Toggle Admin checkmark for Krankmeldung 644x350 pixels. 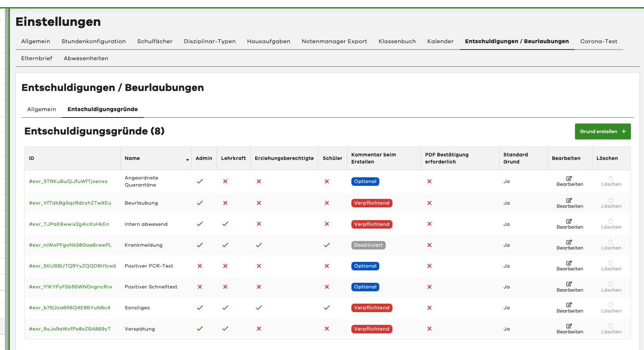(200, 245)
